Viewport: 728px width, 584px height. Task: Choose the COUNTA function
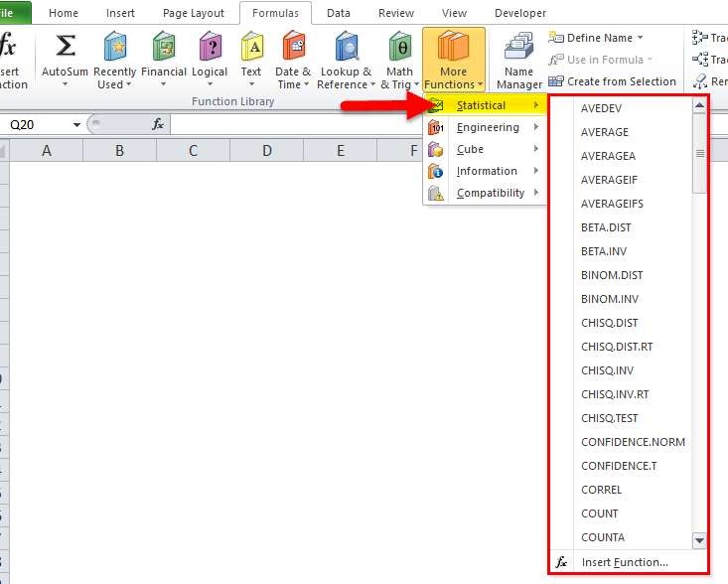pos(603,537)
